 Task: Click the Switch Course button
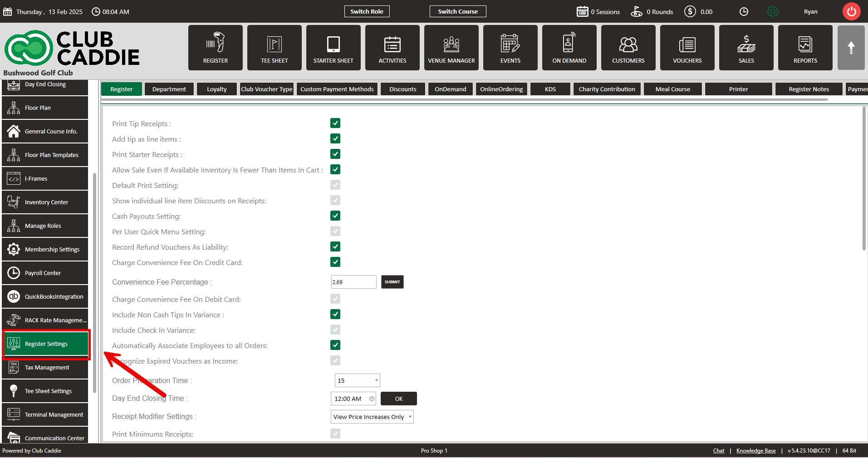click(458, 11)
